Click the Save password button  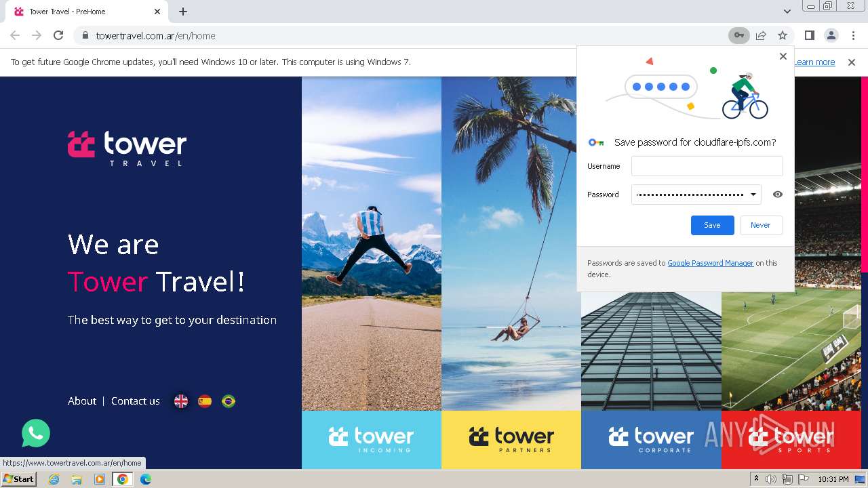tap(712, 225)
